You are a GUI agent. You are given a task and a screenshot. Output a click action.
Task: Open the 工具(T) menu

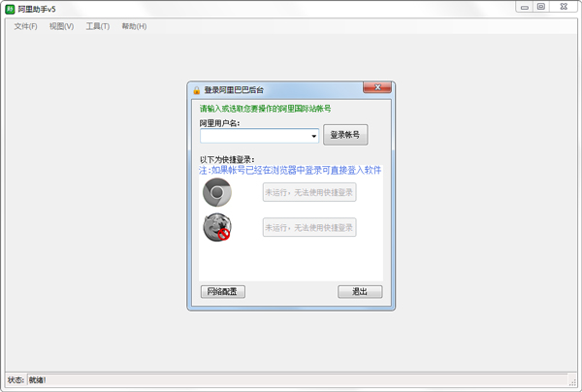[97, 26]
